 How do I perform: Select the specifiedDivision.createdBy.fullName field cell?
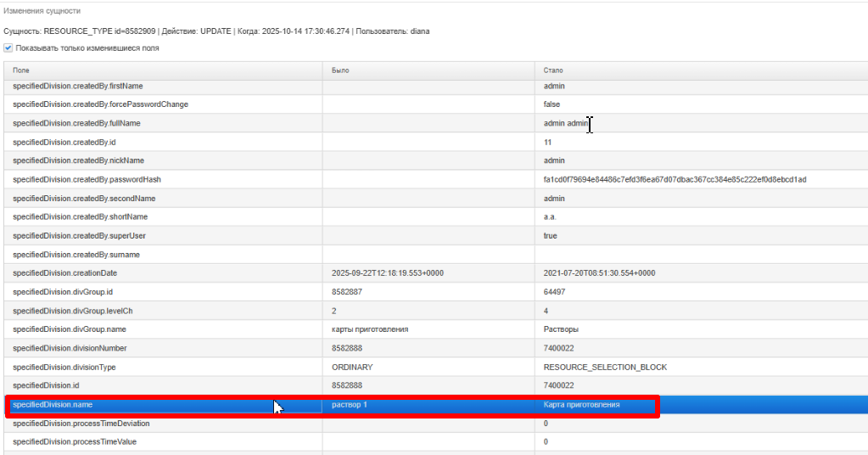click(163, 123)
